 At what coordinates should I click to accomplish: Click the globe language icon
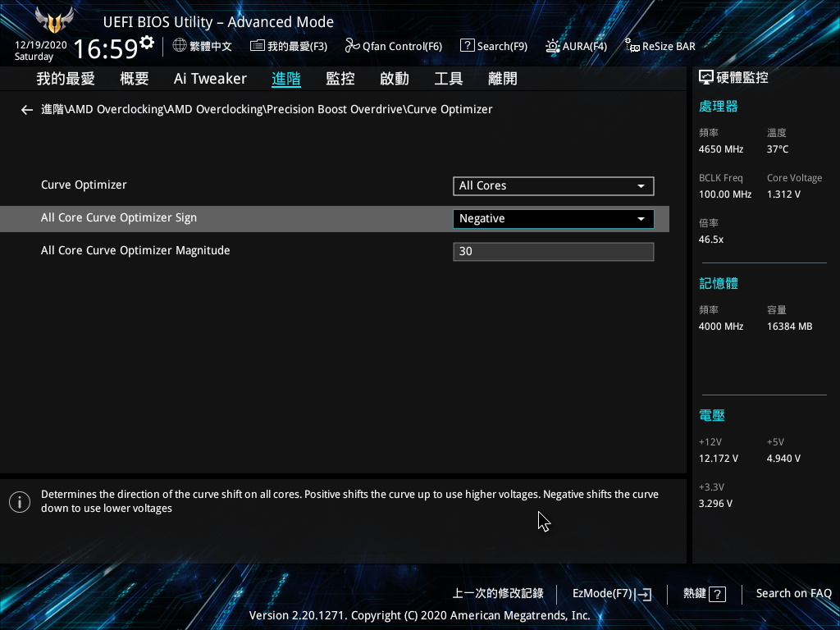180,46
